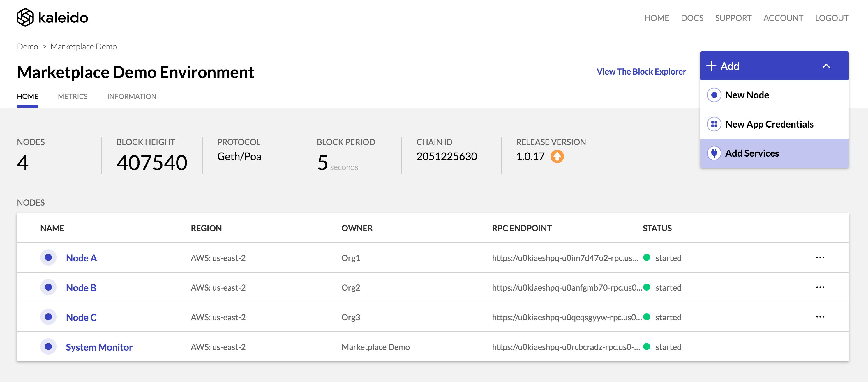Image resolution: width=868 pixels, height=382 pixels.
Task: Click the Kaleido logo icon
Action: tap(25, 17)
